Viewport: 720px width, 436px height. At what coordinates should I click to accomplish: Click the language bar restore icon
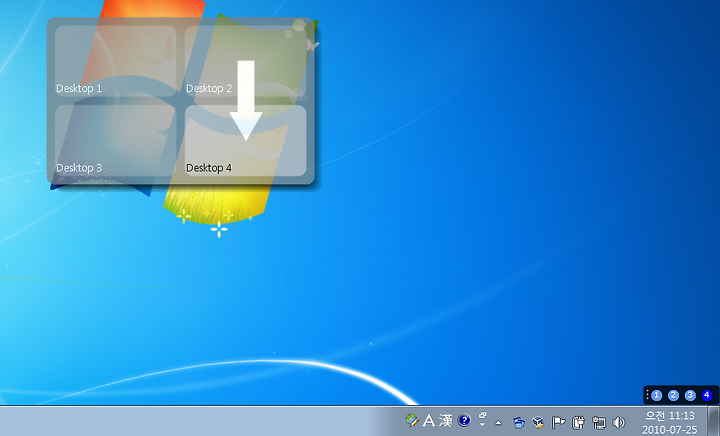[482, 415]
